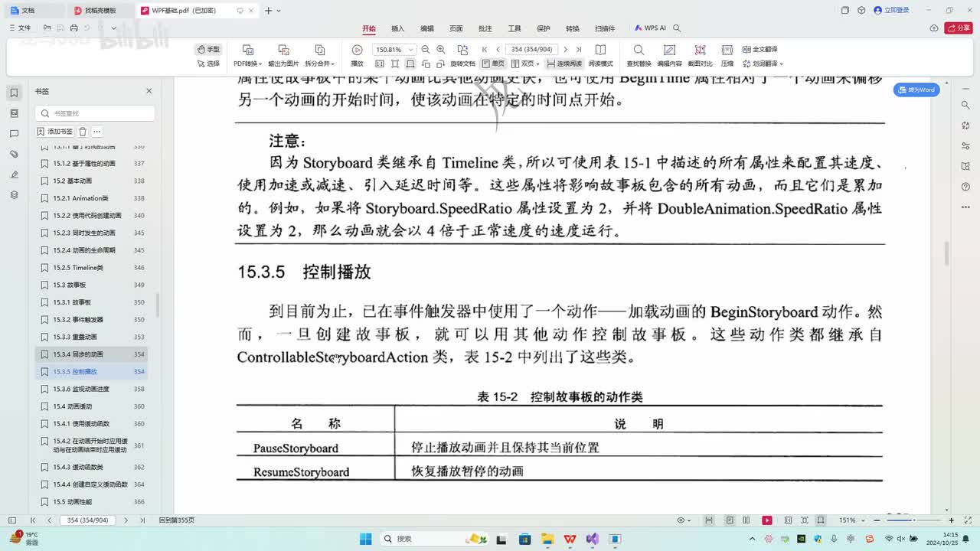Open the bookmark panel sidebar icon
Image resolution: width=980 pixels, height=551 pixels.
coord(14,93)
